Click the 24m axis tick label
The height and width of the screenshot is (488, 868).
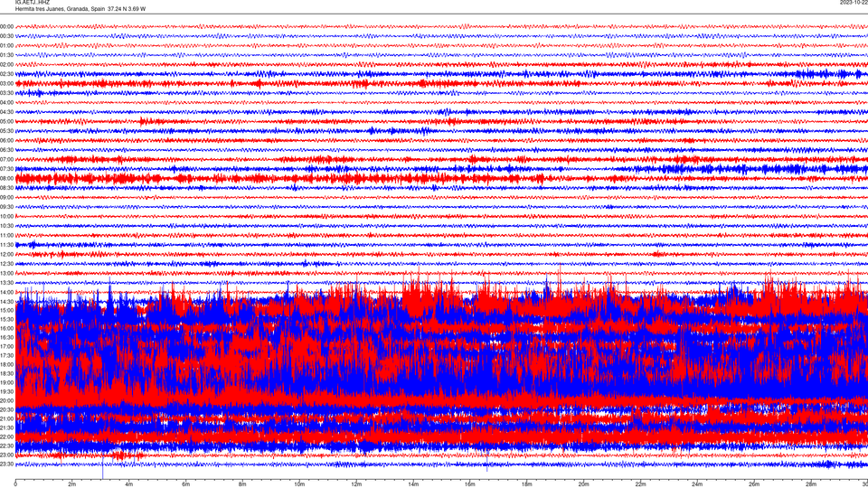click(x=697, y=484)
